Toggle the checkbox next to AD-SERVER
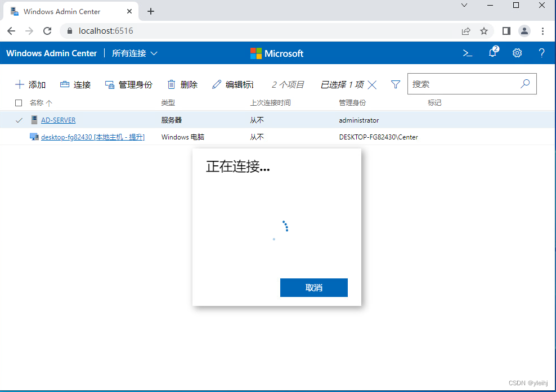 [19, 120]
